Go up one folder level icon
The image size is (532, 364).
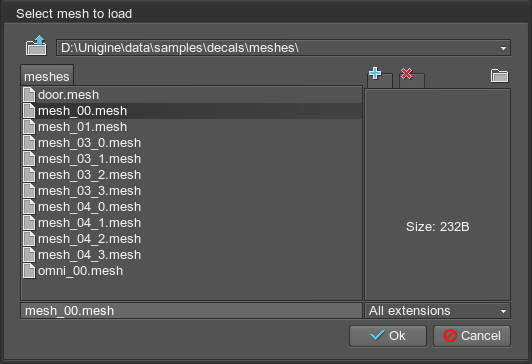pos(36,45)
